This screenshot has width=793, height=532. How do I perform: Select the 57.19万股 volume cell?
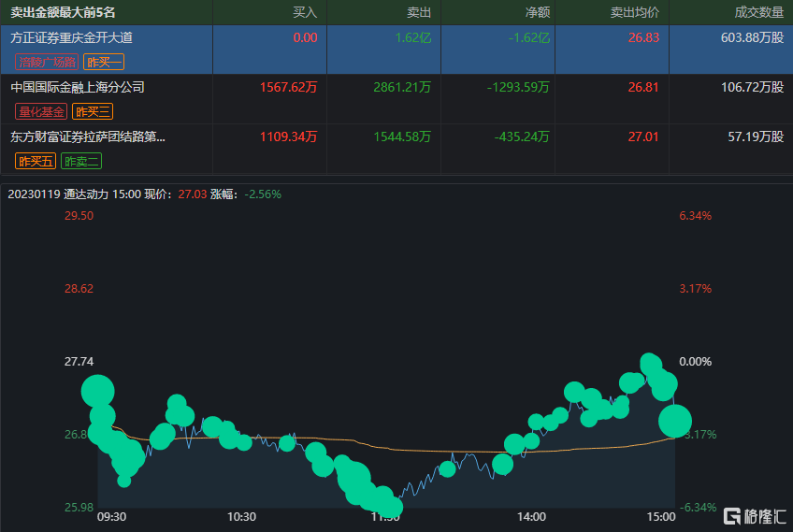tap(756, 137)
